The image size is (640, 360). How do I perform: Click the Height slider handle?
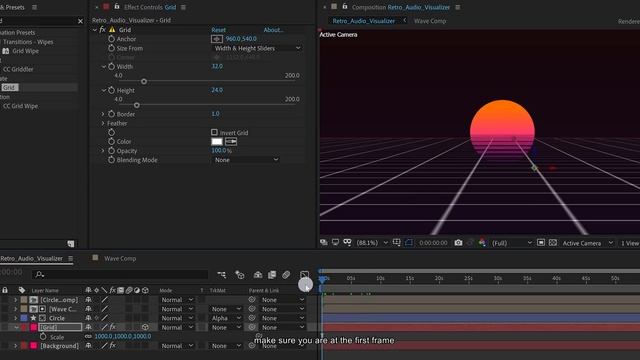[x=137, y=105]
